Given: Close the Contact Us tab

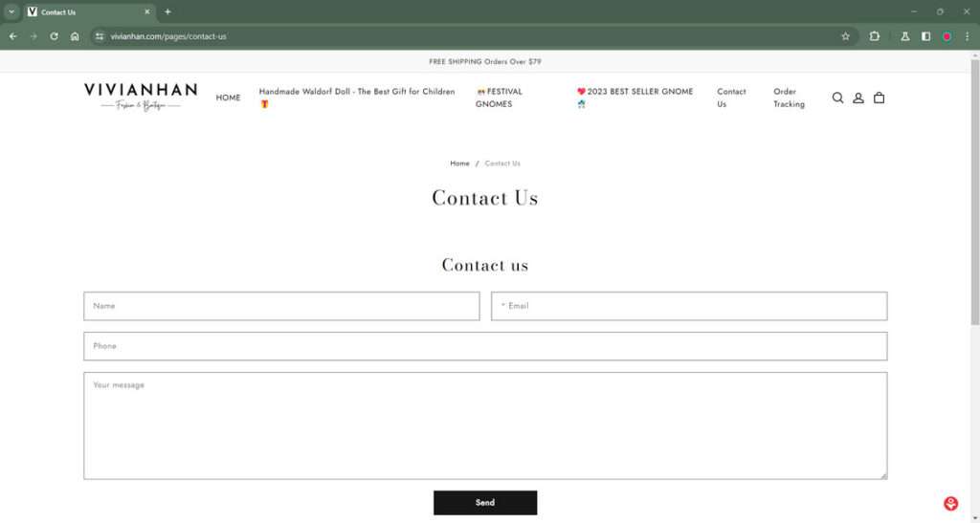Looking at the screenshot, I should [146, 11].
